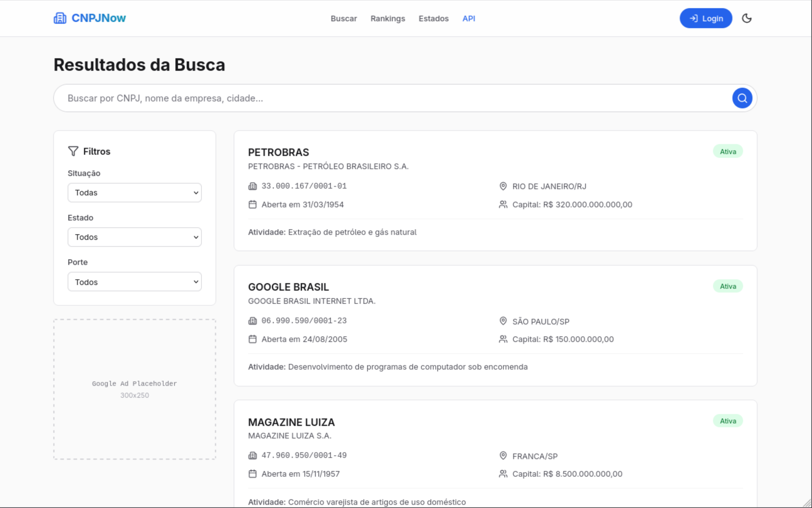Click the location text FRANCA/SP
The image size is (812, 508).
[535, 456]
